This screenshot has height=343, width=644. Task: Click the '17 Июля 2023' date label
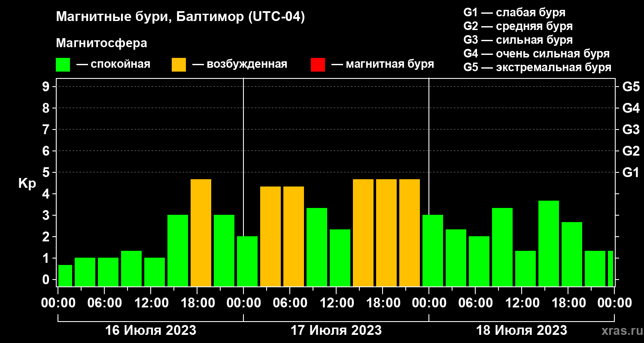click(336, 331)
